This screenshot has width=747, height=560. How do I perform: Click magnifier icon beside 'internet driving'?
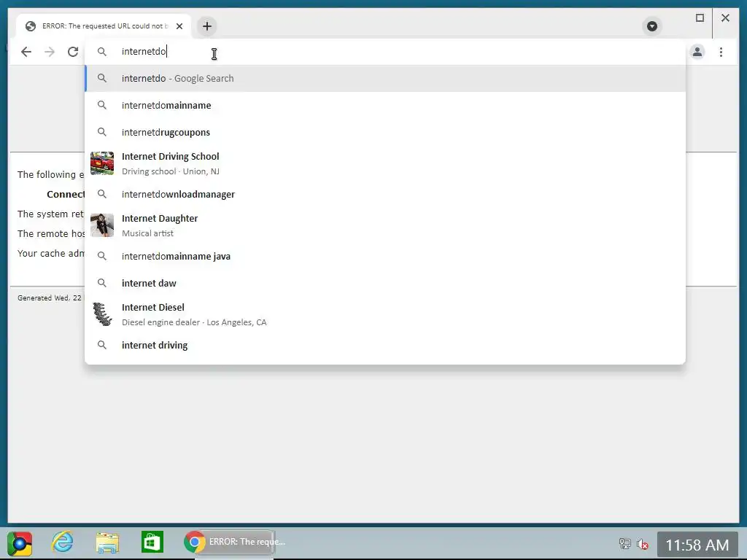(x=102, y=345)
